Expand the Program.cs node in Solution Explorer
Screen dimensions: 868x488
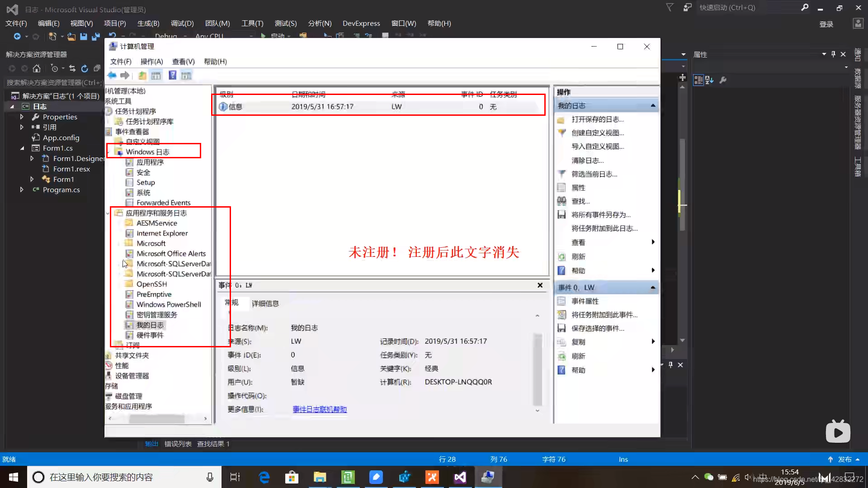[21, 190]
